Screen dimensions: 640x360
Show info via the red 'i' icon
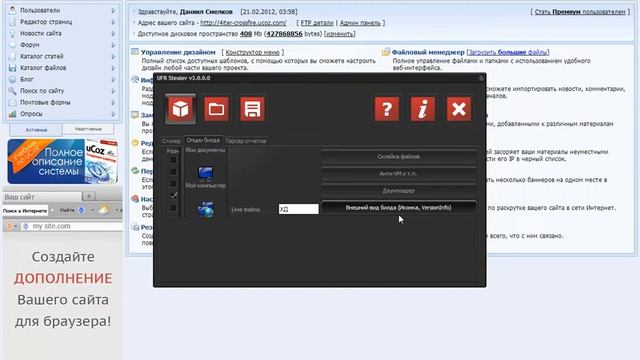(x=422, y=109)
